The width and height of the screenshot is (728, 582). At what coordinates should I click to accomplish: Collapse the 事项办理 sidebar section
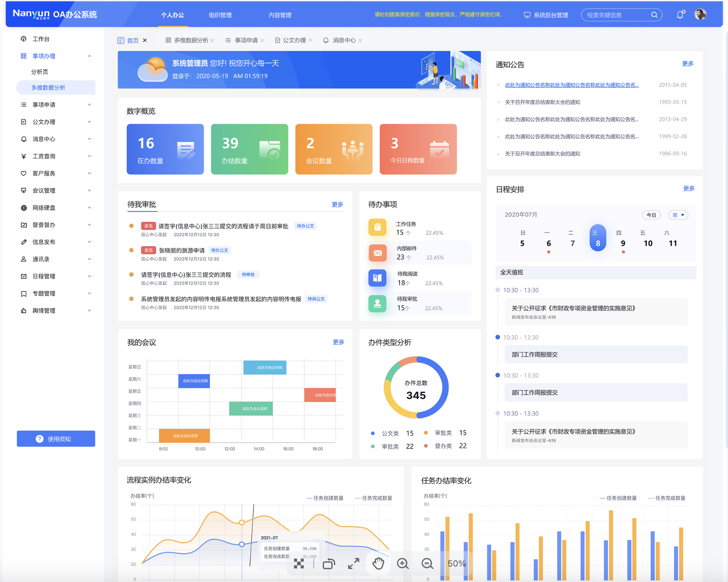[89, 56]
